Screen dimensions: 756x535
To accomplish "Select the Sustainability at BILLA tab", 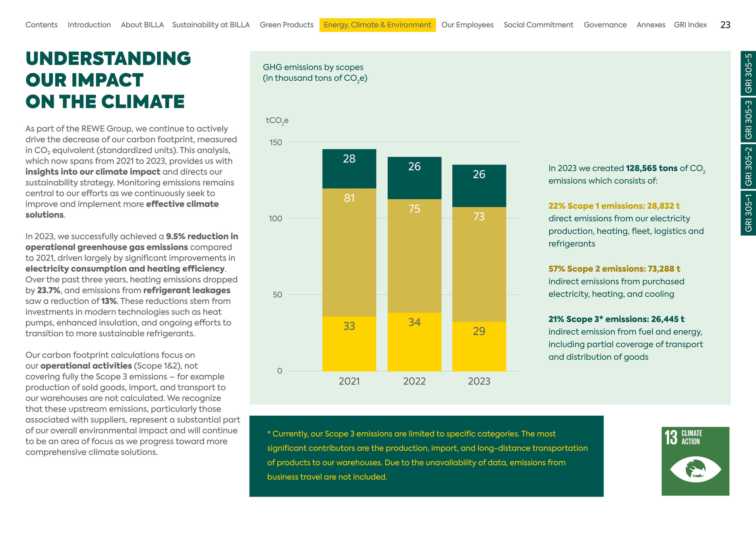I will (x=211, y=25).
